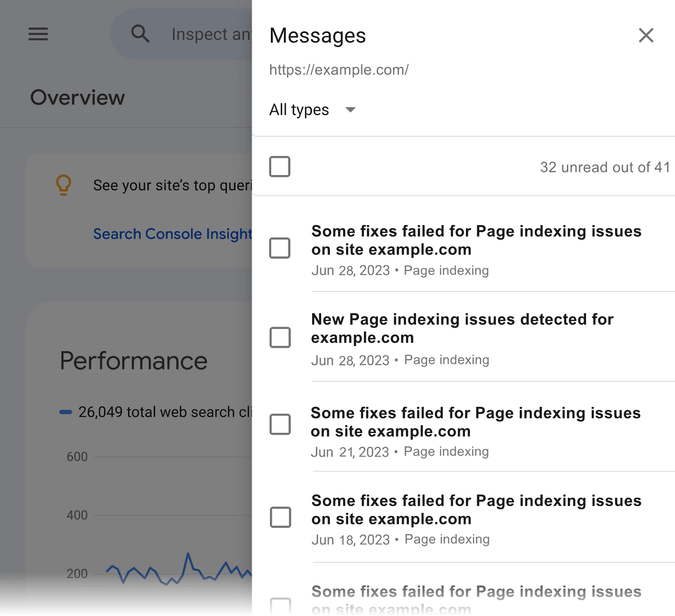Select the select-all messages checkbox

pyautogui.click(x=279, y=167)
